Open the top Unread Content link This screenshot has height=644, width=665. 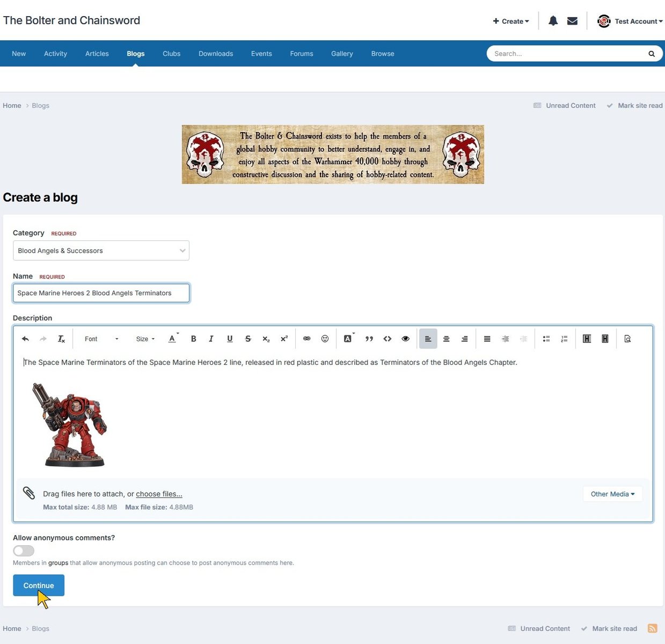(565, 106)
